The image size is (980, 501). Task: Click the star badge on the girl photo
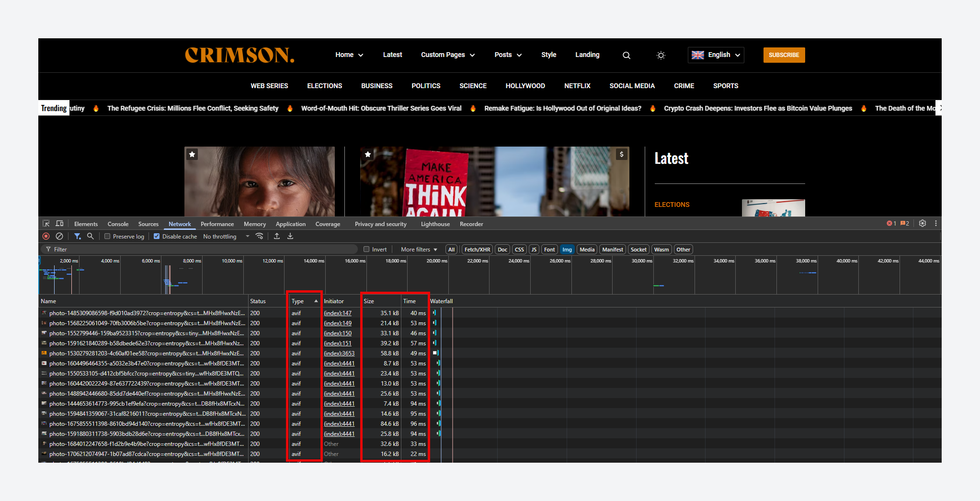(192, 154)
